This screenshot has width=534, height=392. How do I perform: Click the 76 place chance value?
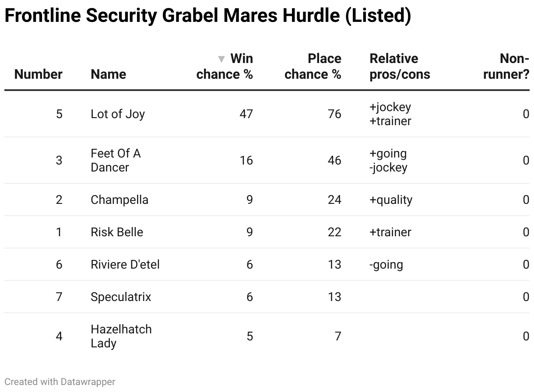(334, 114)
